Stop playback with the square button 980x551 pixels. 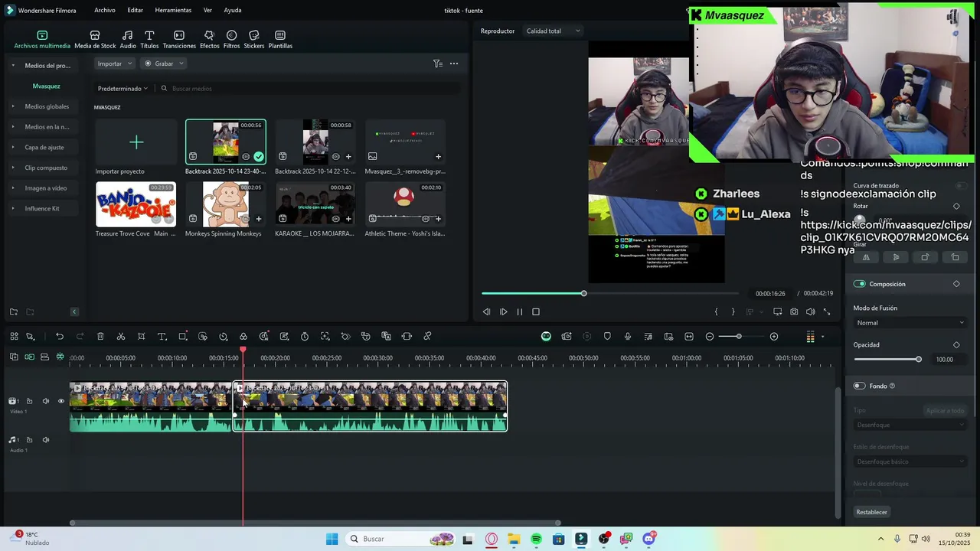pos(536,312)
